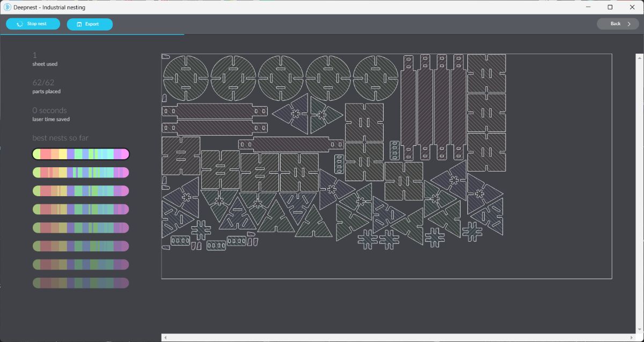644x342 pixels.
Task: Select the bottom nest result thumbnail
Action: click(x=80, y=282)
